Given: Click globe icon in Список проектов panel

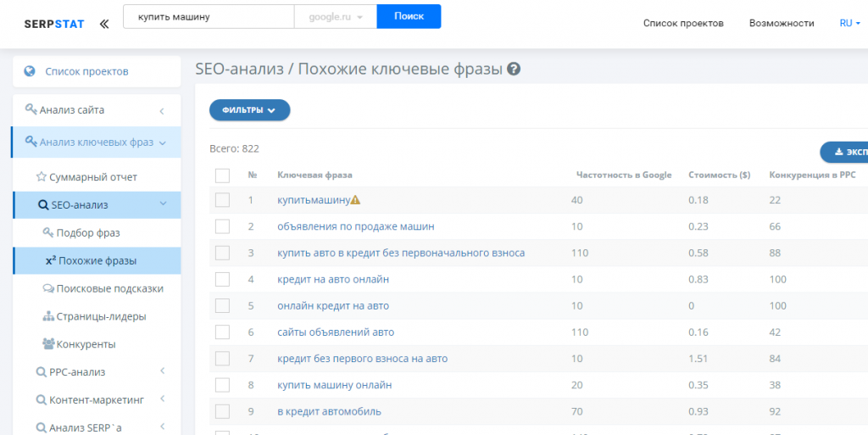Looking at the screenshot, I should (30, 71).
